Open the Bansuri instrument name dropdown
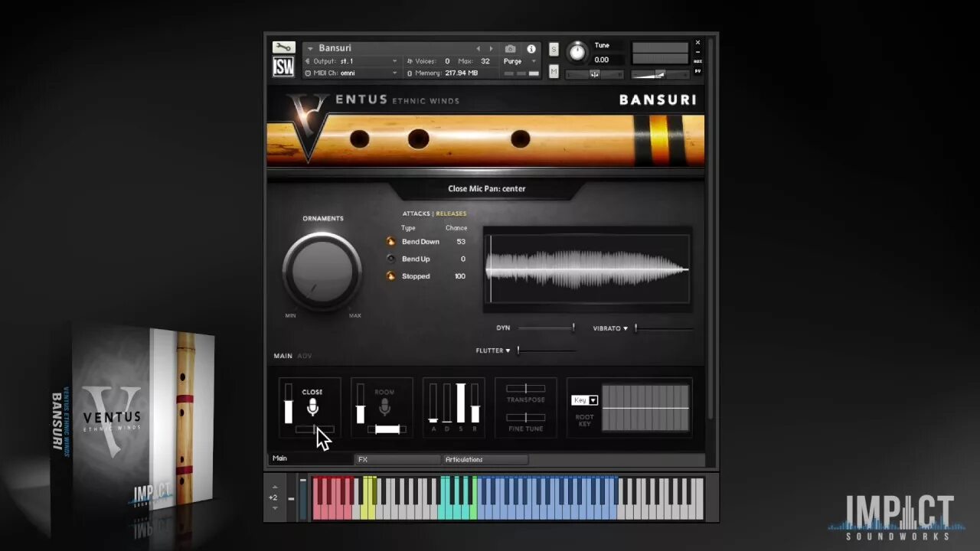Viewport: 980px width, 551px height. [x=310, y=48]
